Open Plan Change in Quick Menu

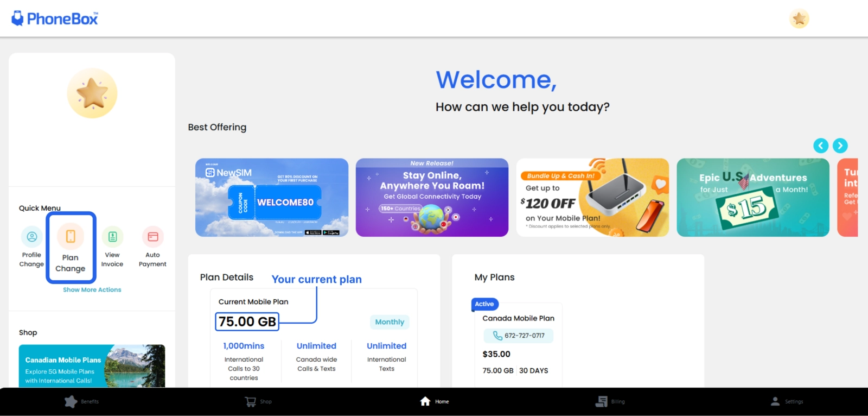pos(71,248)
